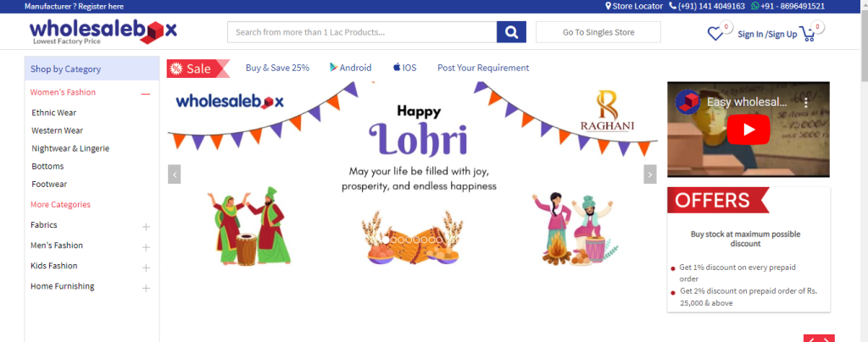Click the OFFERS ribbon heading

click(x=718, y=200)
